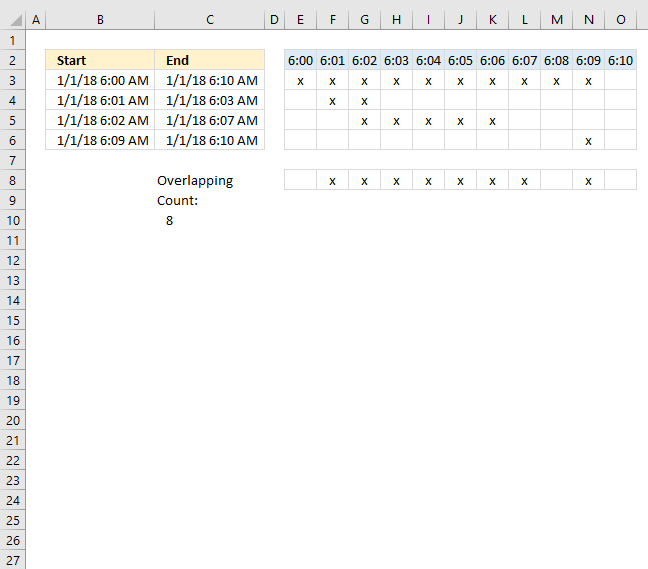Select cell with 1/1/18 6:02 AM

point(100,120)
